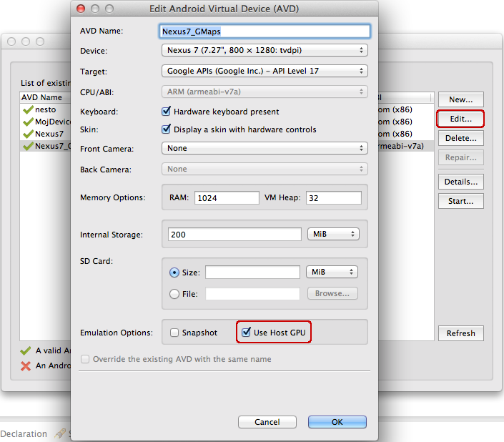This screenshot has height=442, width=504.
Task: Click Repair... in AVD Manager window
Action: [x=461, y=157]
